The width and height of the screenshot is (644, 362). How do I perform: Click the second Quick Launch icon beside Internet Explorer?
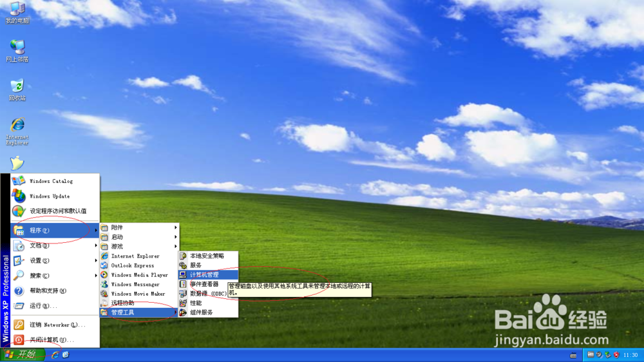coord(65,355)
